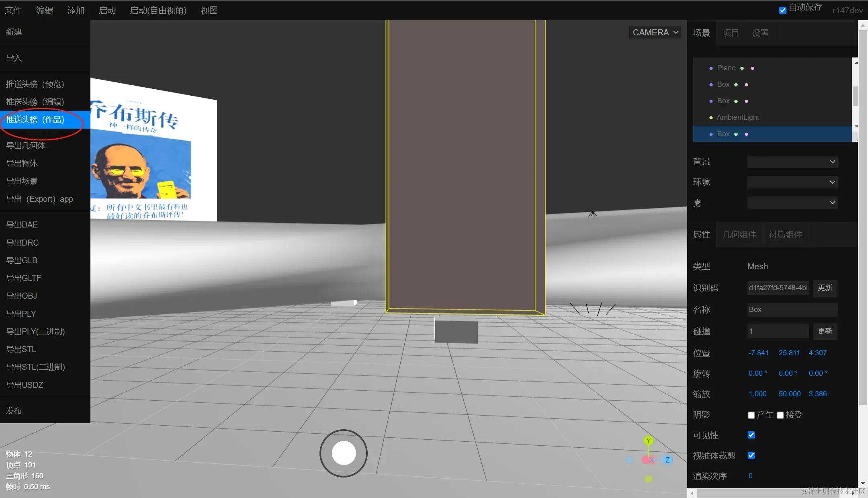868x498 pixels.
Task: Enable the 产生 cast shadow checkbox
Action: 751,415
